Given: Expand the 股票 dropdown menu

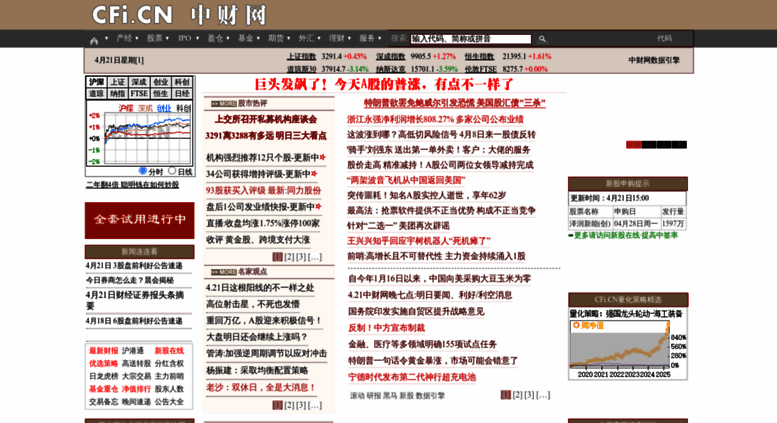Looking at the screenshot, I should tap(158, 38).
